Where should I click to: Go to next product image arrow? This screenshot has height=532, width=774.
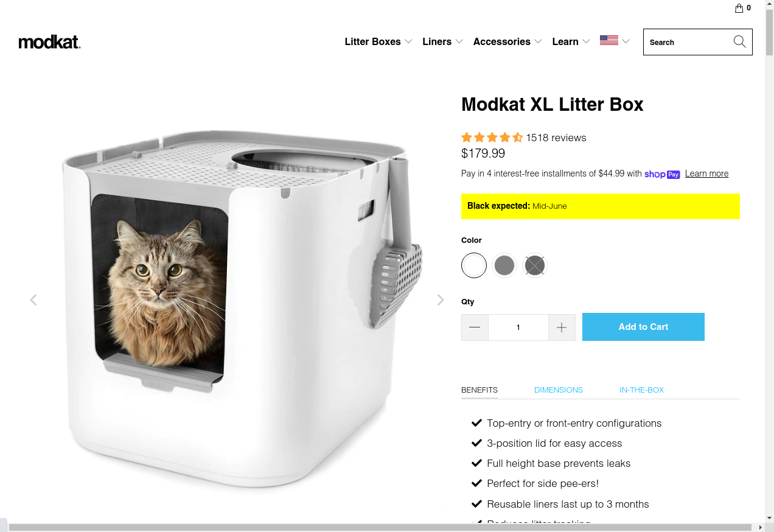coord(441,299)
